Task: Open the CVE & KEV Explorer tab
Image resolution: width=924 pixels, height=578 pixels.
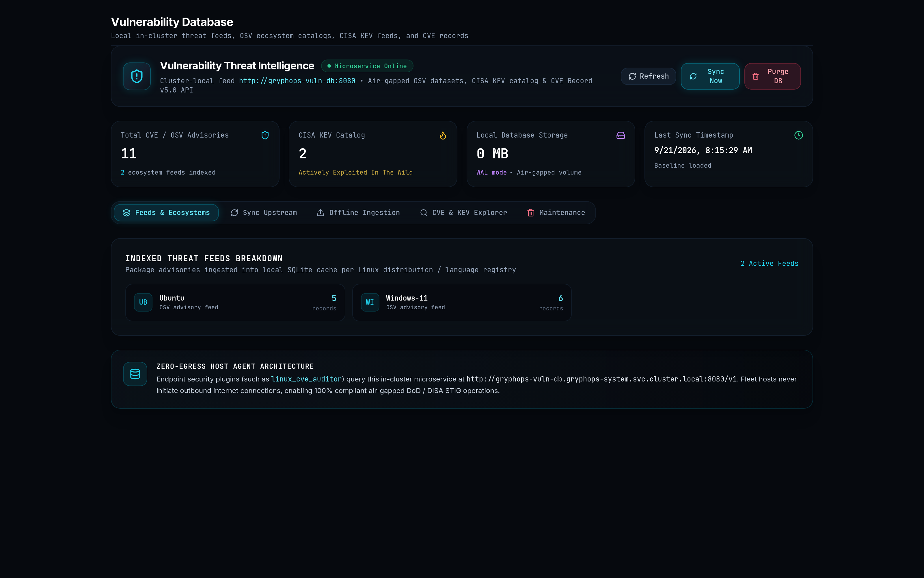Action: pos(463,213)
